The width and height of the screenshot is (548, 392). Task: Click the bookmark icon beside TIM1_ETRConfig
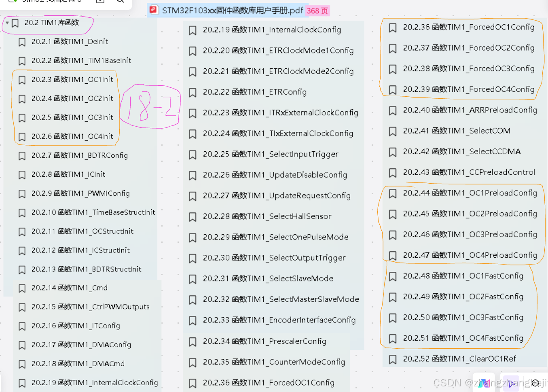(193, 93)
